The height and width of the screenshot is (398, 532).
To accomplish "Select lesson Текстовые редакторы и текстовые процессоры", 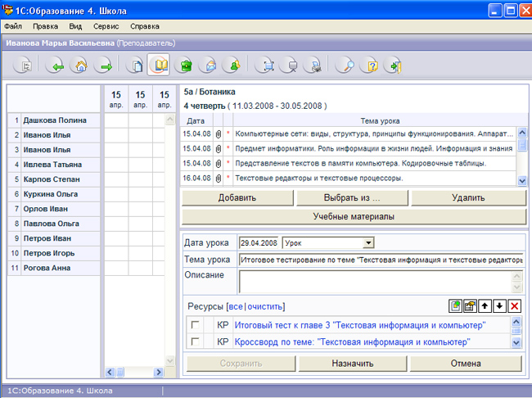I will (349, 178).
